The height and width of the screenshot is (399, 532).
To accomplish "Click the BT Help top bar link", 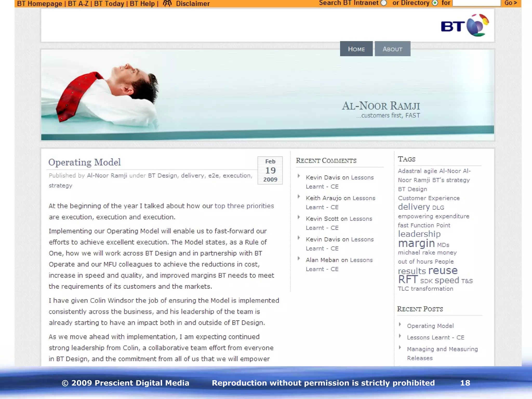I will (142, 4).
